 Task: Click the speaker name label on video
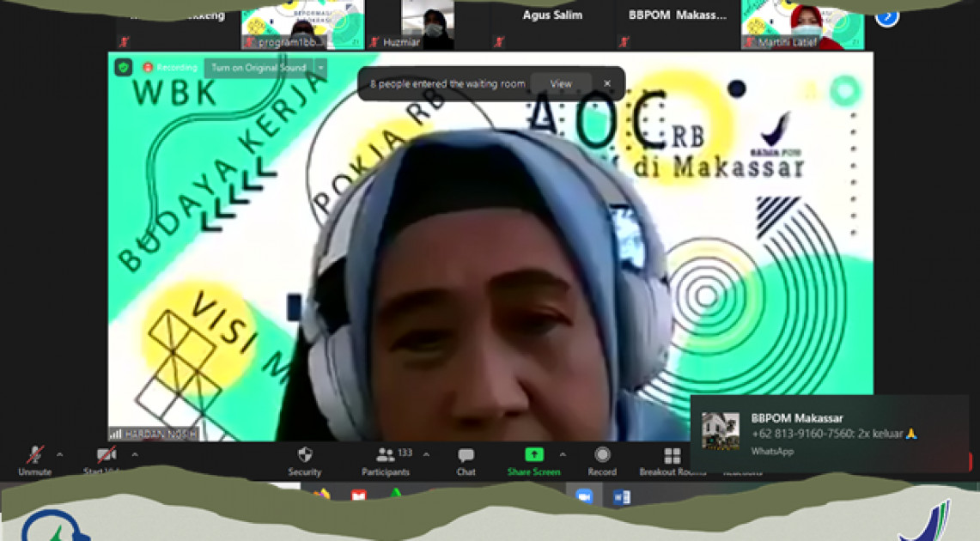(154, 434)
